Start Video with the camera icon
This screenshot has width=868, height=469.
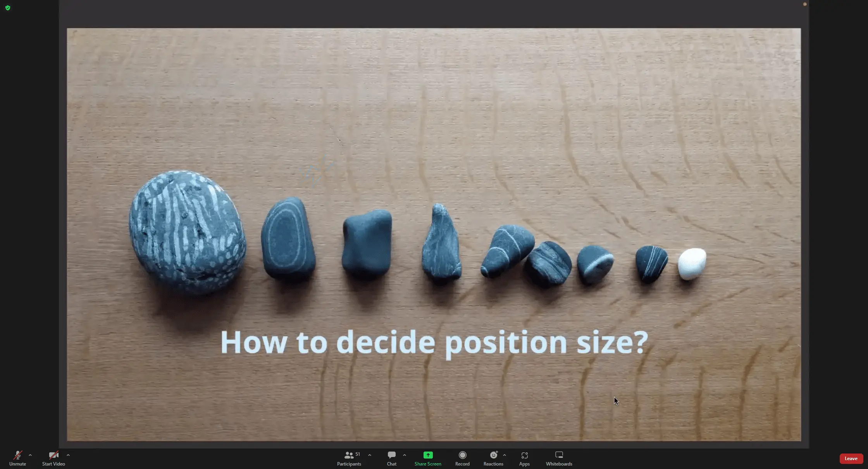pos(53,455)
